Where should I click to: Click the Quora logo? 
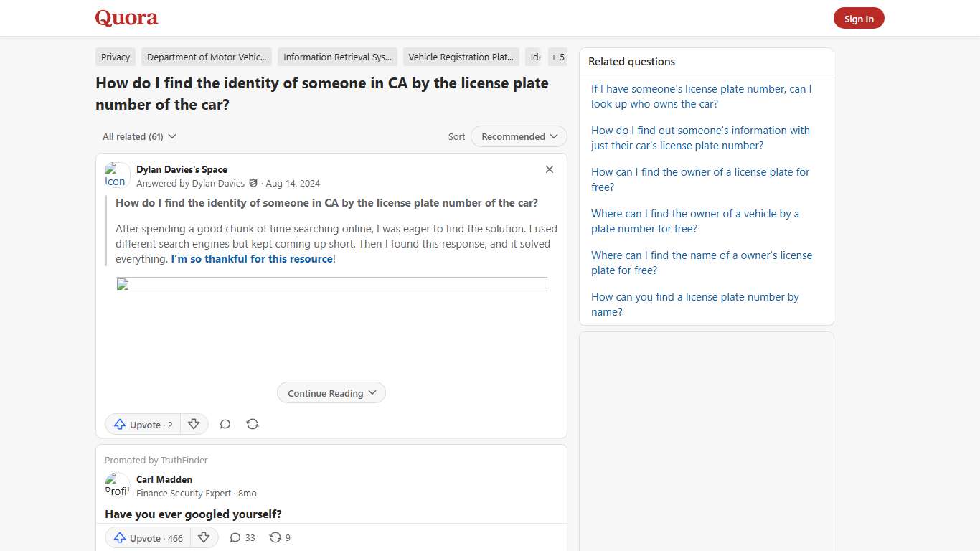pyautogui.click(x=126, y=18)
